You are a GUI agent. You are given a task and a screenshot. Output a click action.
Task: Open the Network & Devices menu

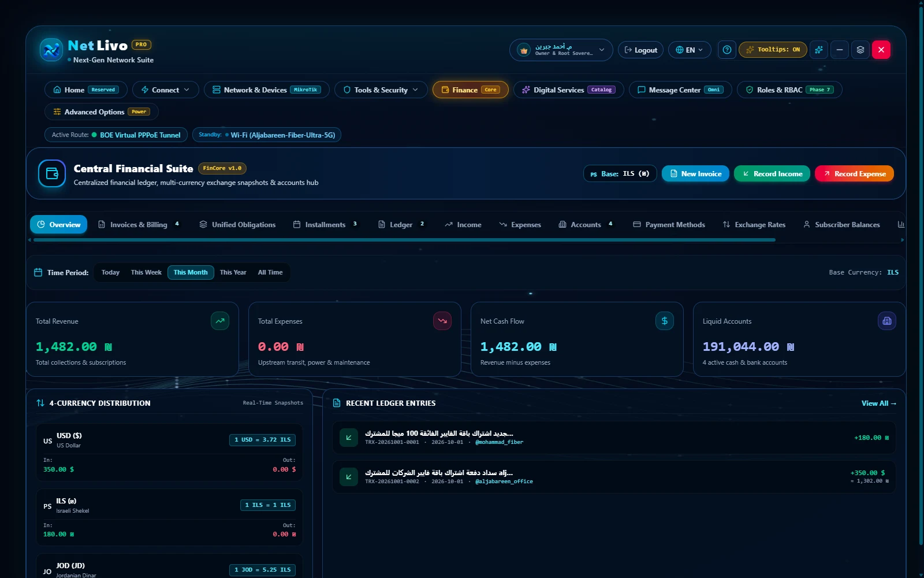pyautogui.click(x=267, y=90)
